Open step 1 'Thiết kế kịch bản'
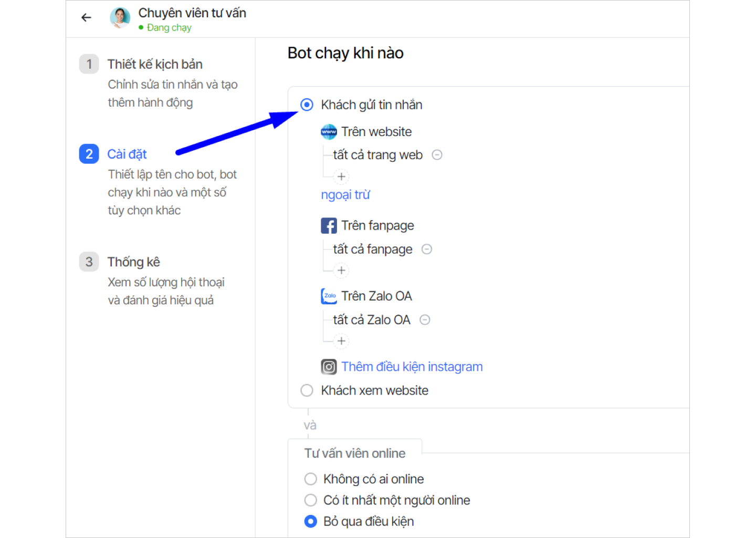 tap(155, 64)
